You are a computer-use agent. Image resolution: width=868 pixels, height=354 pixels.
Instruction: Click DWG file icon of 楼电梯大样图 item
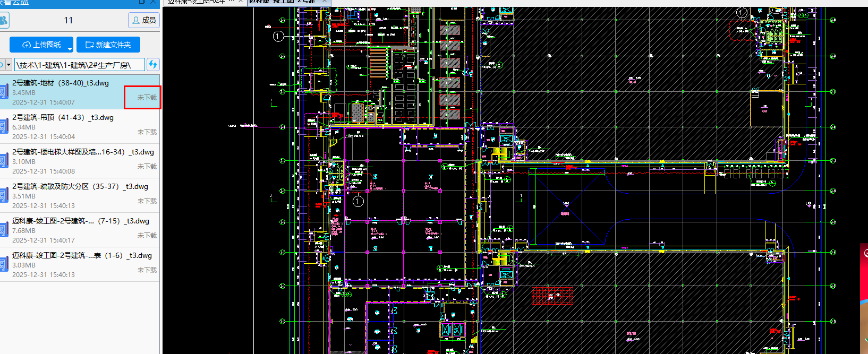click(3, 161)
